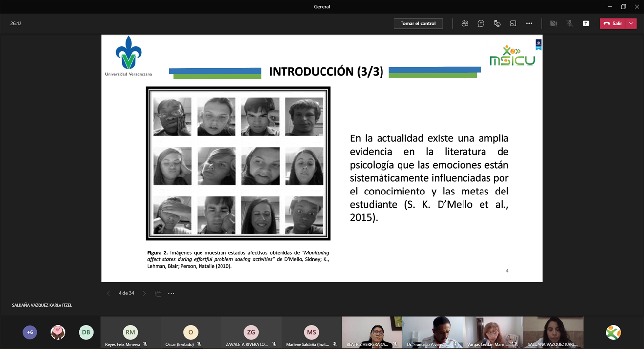Open the breakout rooms icon
The height and width of the screenshot is (349, 644).
(513, 23)
